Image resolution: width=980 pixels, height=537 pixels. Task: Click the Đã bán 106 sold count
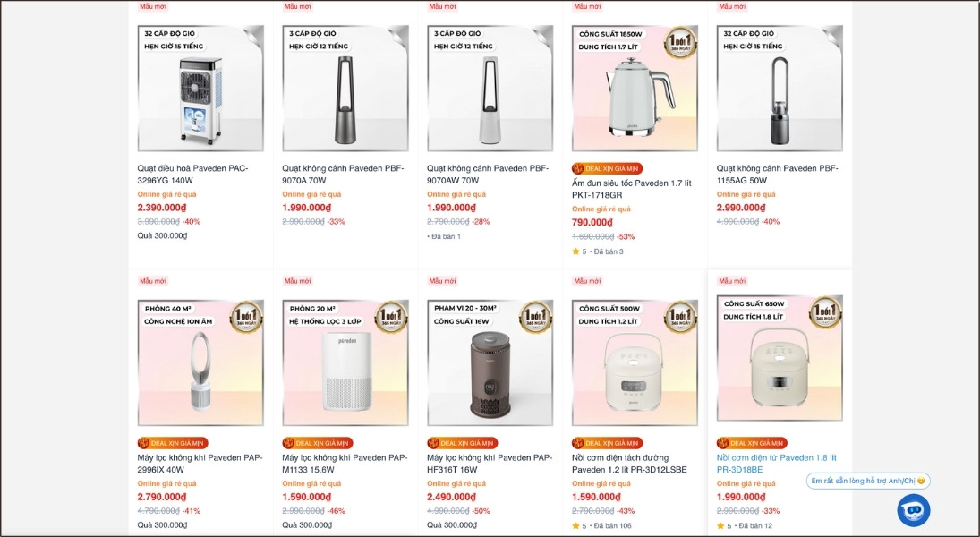pos(613,525)
